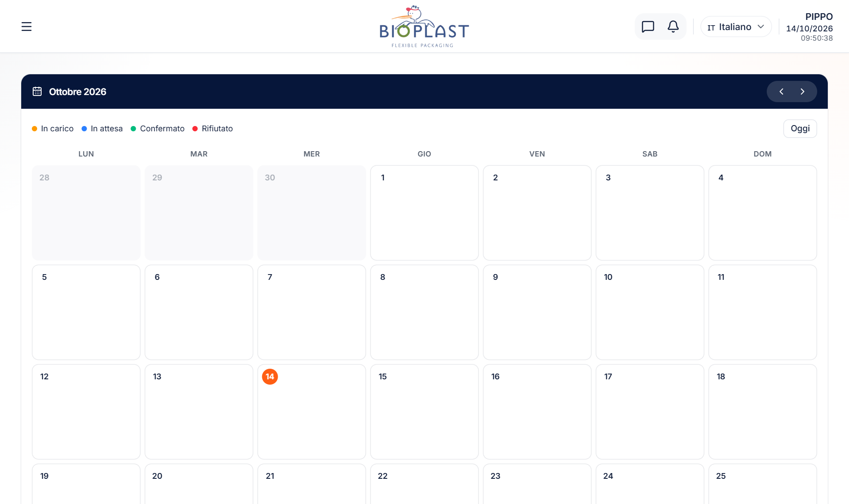
Task: Click the Ottobre 2026 title
Action: 77,92
